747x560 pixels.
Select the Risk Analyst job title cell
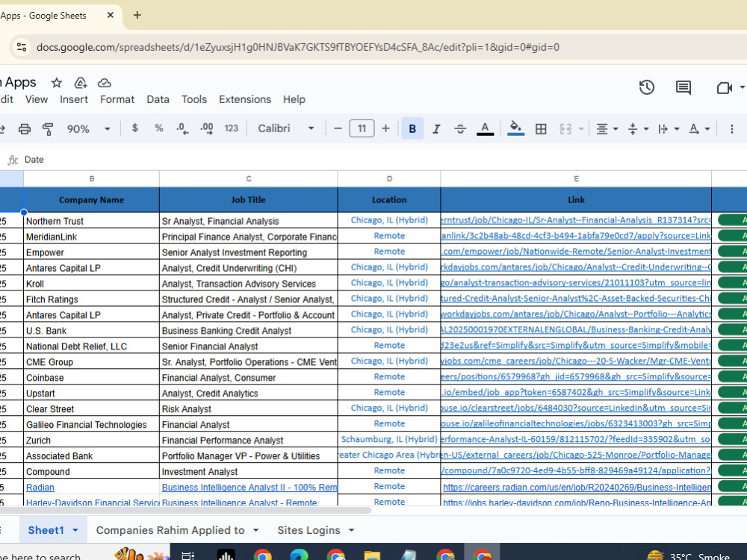click(x=248, y=409)
